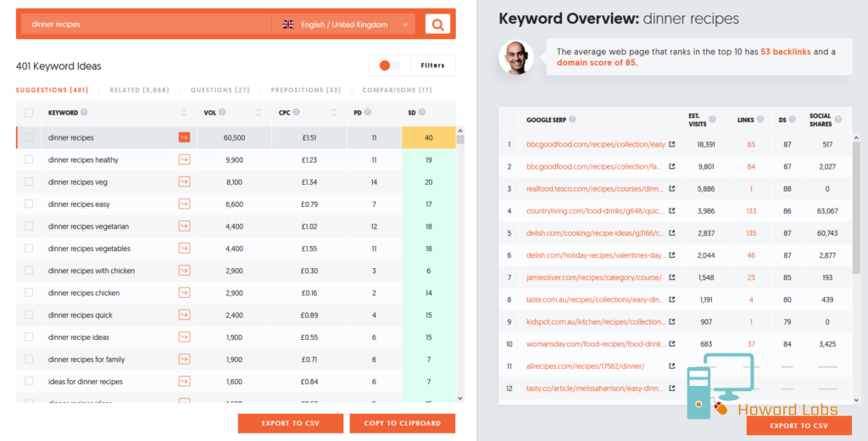Click the 84 links value for bbcgoodfood

pos(751,166)
